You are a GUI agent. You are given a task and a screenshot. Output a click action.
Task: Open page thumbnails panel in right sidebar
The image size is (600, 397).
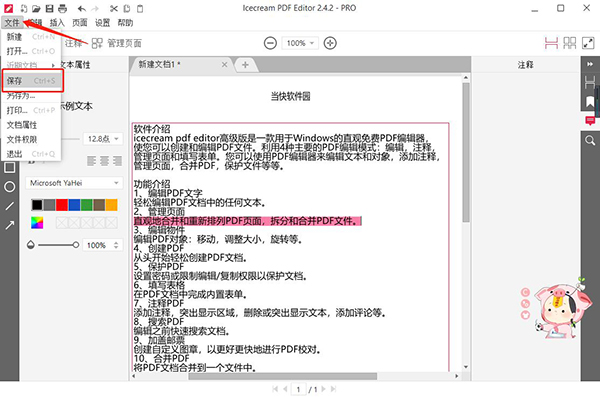590,82
